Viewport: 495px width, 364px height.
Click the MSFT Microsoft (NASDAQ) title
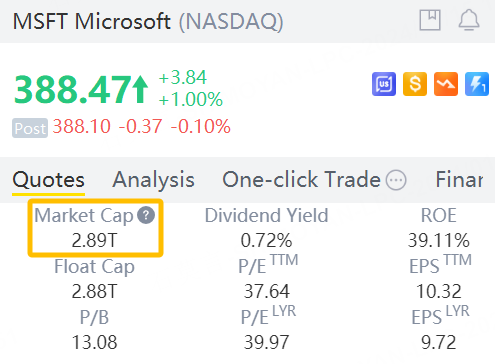(148, 21)
